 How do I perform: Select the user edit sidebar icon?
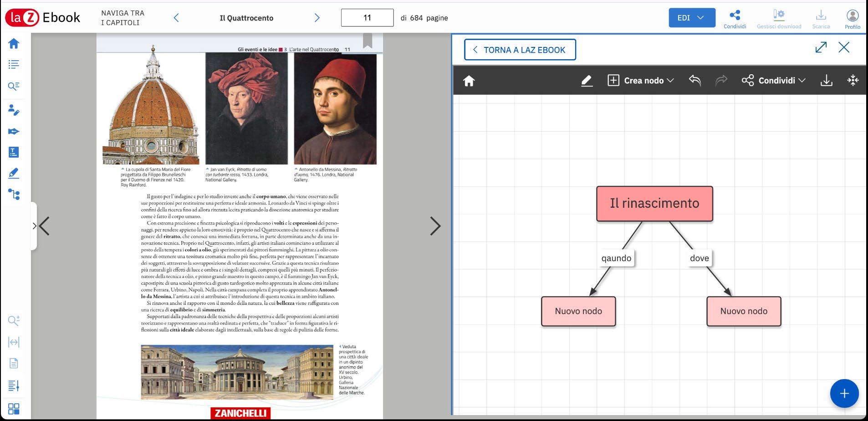14,110
